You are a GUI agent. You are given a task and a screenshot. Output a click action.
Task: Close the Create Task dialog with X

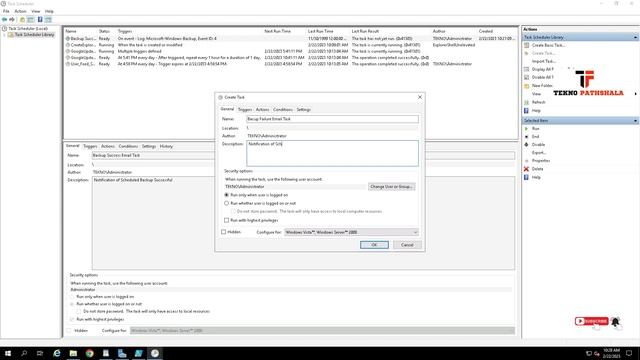420,97
